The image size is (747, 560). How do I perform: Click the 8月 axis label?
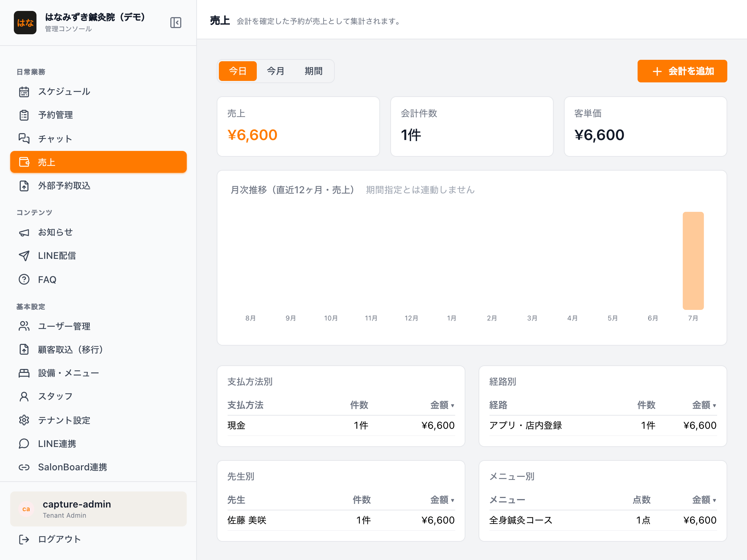click(251, 318)
